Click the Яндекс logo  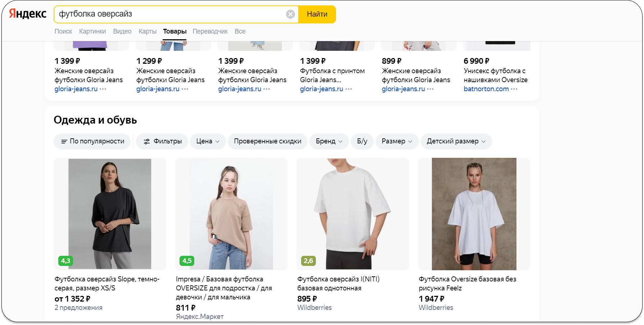coord(28,14)
